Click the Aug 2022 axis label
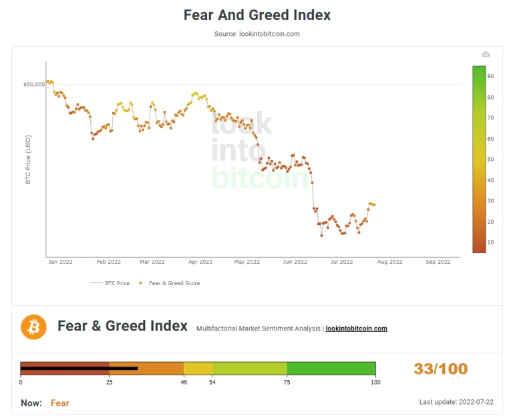The width and height of the screenshot is (513, 420). tap(389, 262)
